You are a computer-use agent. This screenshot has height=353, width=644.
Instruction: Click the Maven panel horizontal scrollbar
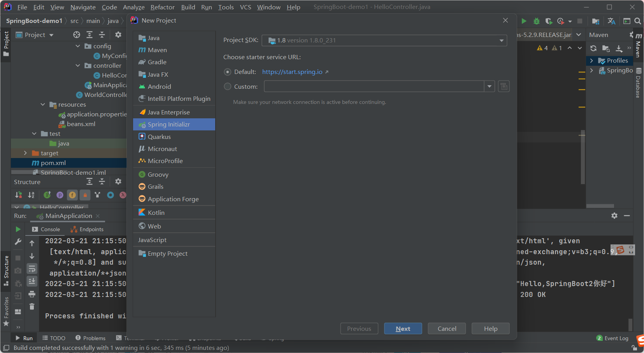600,206
